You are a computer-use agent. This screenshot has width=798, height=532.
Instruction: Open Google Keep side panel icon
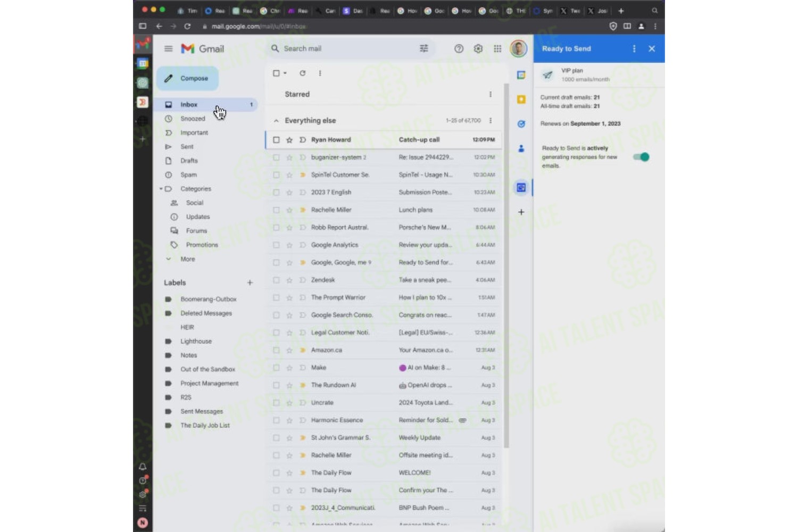(x=521, y=99)
